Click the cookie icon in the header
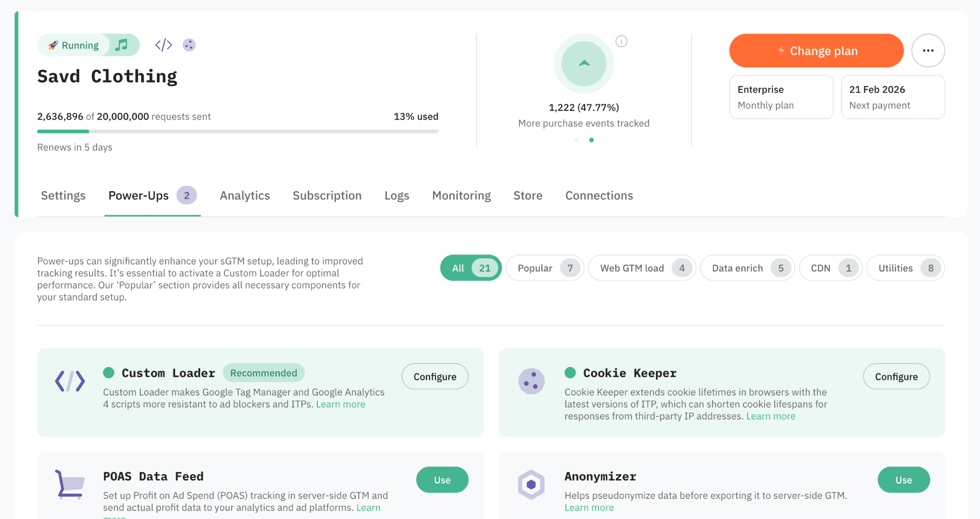 [x=189, y=44]
